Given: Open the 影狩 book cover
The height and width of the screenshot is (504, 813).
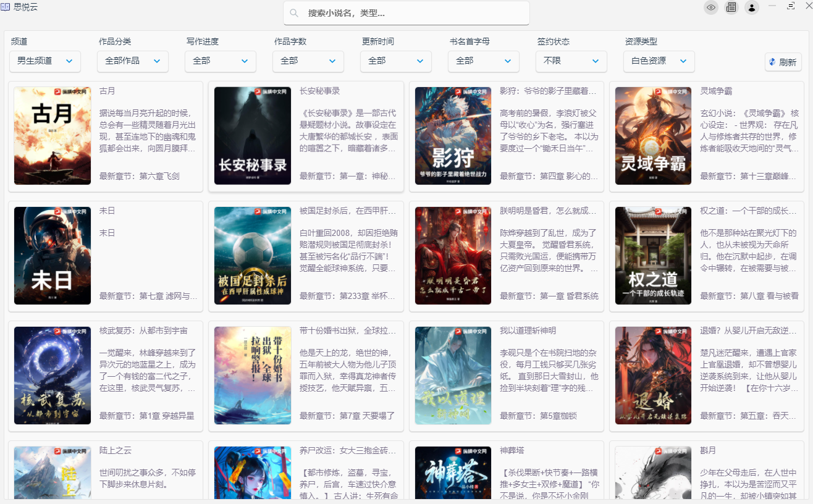Looking at the screenshot, I should click(x=453, y=136).
